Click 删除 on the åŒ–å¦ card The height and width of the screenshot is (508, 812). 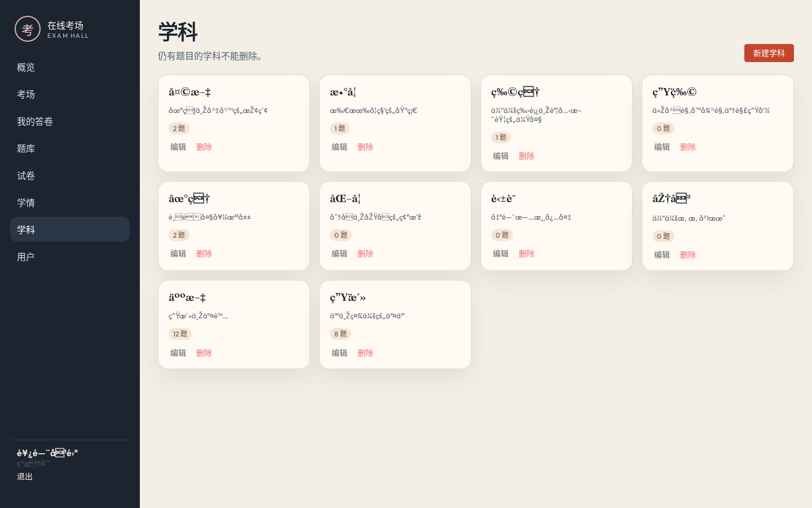click(365, 253)
